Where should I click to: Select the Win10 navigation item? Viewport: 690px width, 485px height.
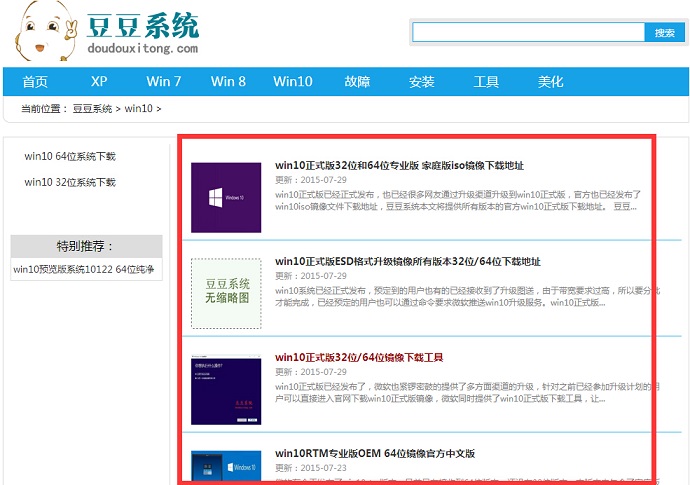(x=293, y=81)
